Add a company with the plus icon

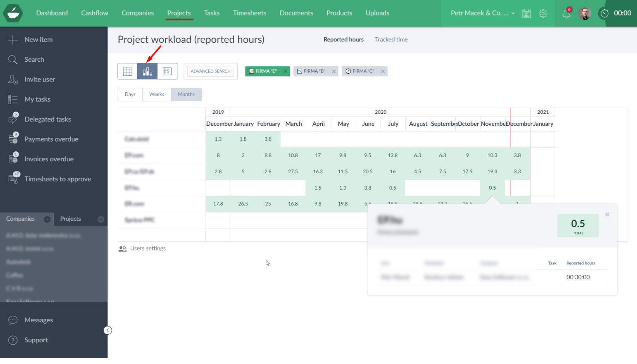tap(47, 219)
